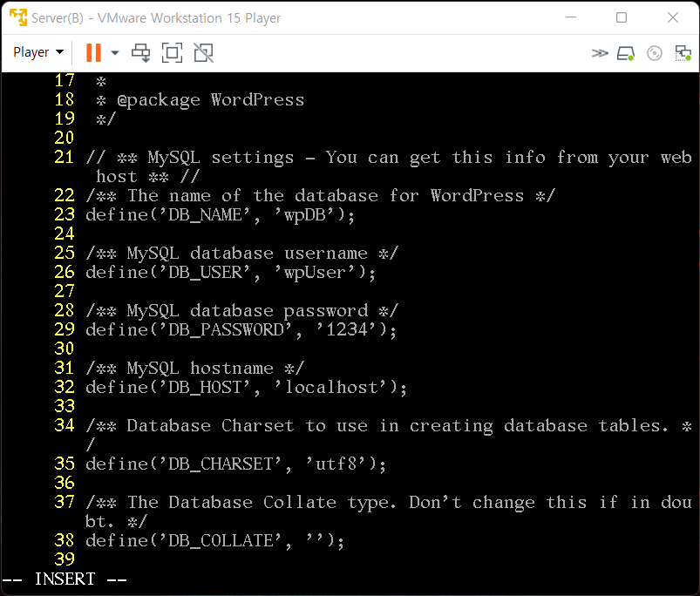Click the '1234' password value
Screen dimensions: 700x596
coord(345,330)
